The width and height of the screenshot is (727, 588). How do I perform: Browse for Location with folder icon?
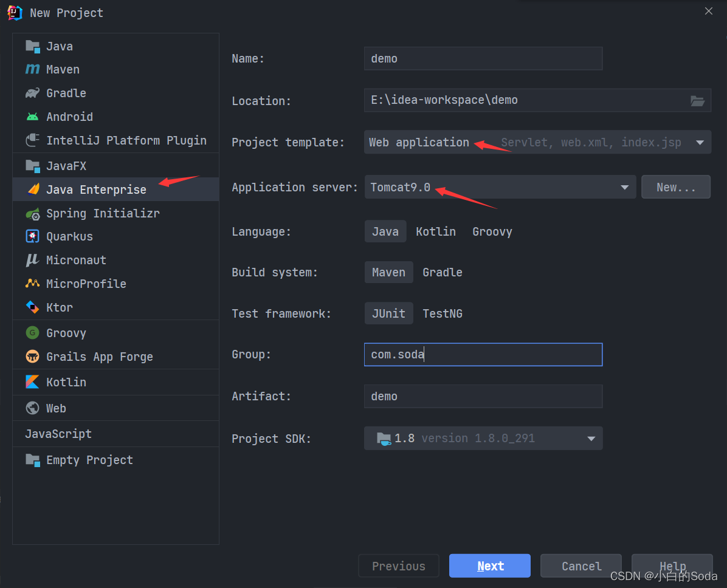tap(697, 101)
